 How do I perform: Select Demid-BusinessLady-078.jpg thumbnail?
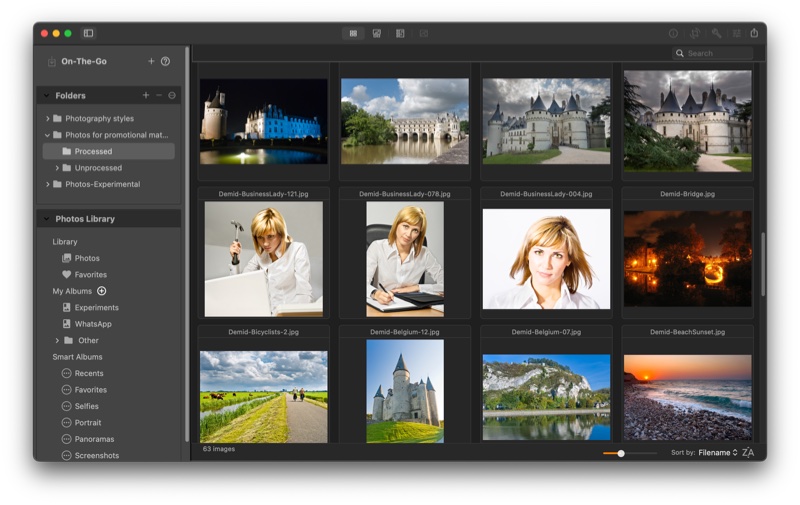pos(405,259)
